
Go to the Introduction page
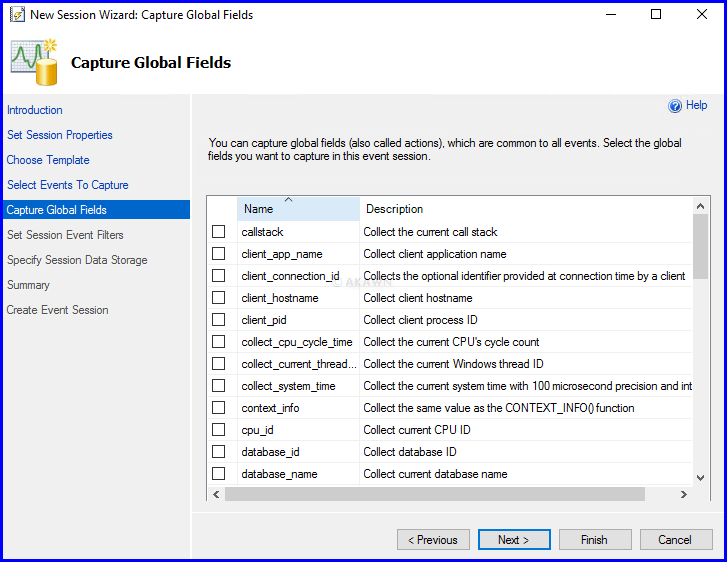[x=35, y=110]
